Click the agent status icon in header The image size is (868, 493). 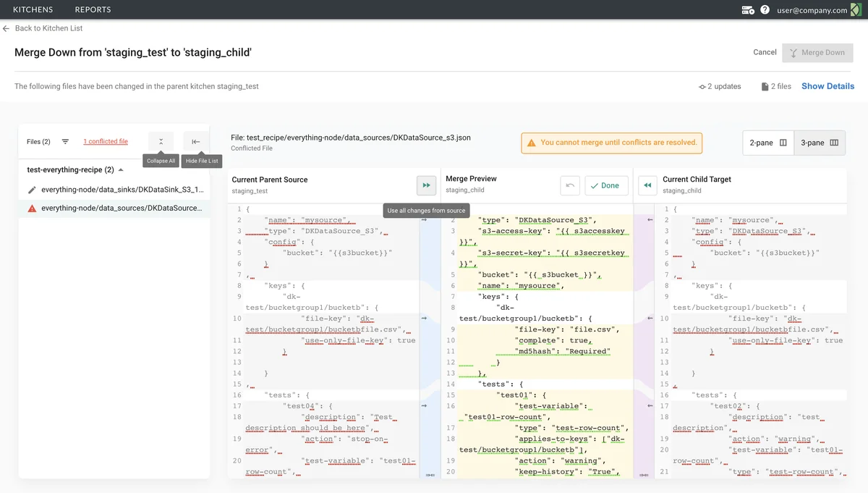tap(748, 10)
